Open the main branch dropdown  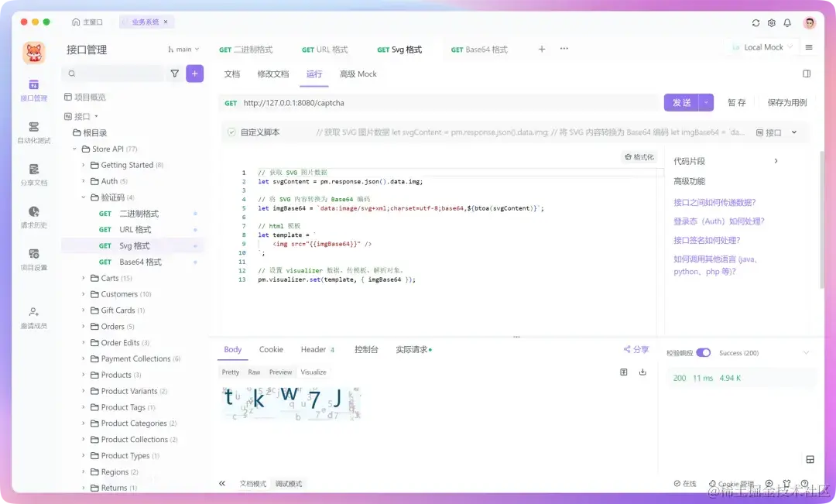[x=183, y=48]
